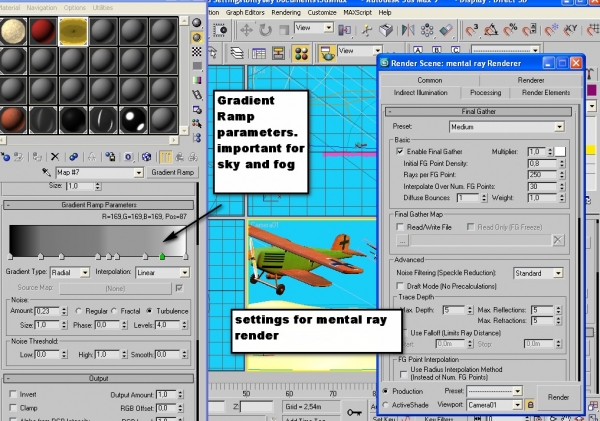Select the ActiveShade radio button

pyautogui.click(x=385, y=405)
